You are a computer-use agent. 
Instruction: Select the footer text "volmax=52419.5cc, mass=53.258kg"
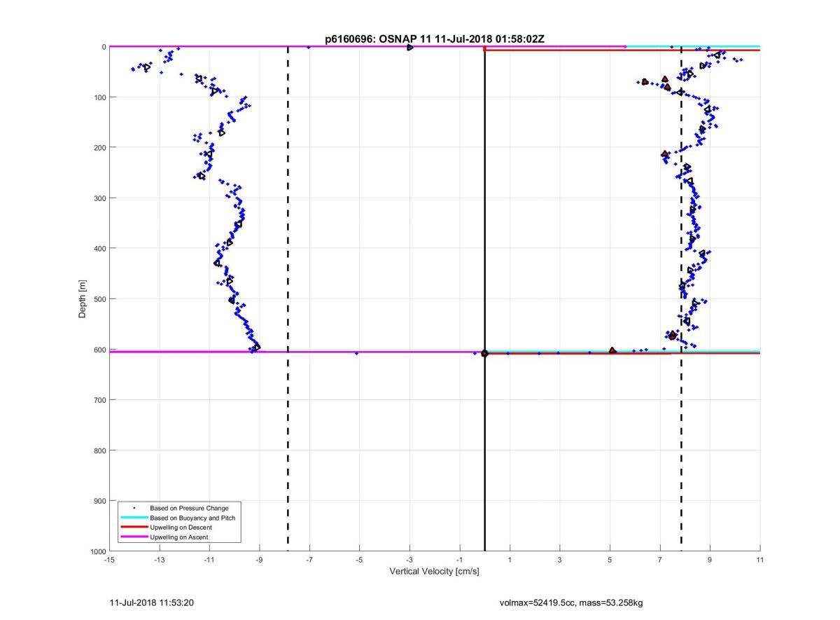571,602
